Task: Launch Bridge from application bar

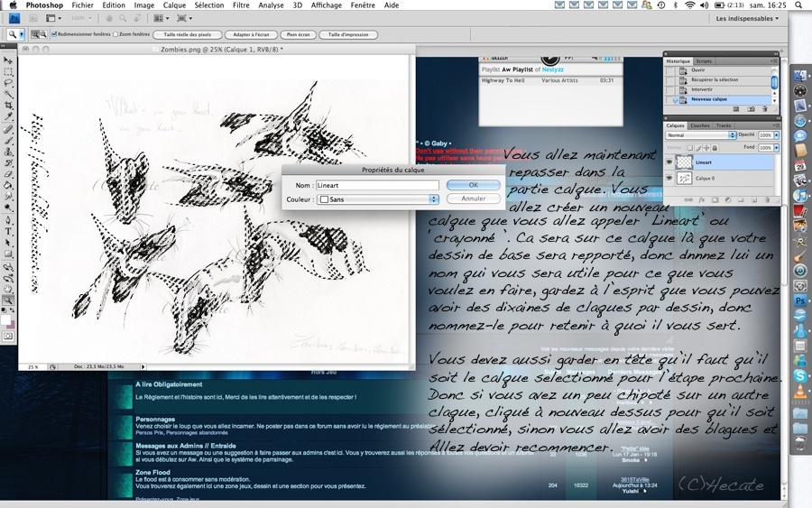Action: 33,18
